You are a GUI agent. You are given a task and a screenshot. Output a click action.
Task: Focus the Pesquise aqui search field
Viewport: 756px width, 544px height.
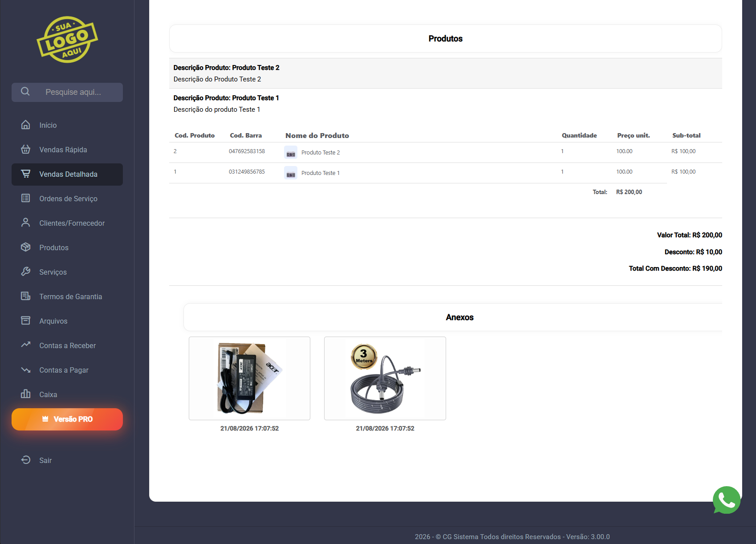pos(67,92)
